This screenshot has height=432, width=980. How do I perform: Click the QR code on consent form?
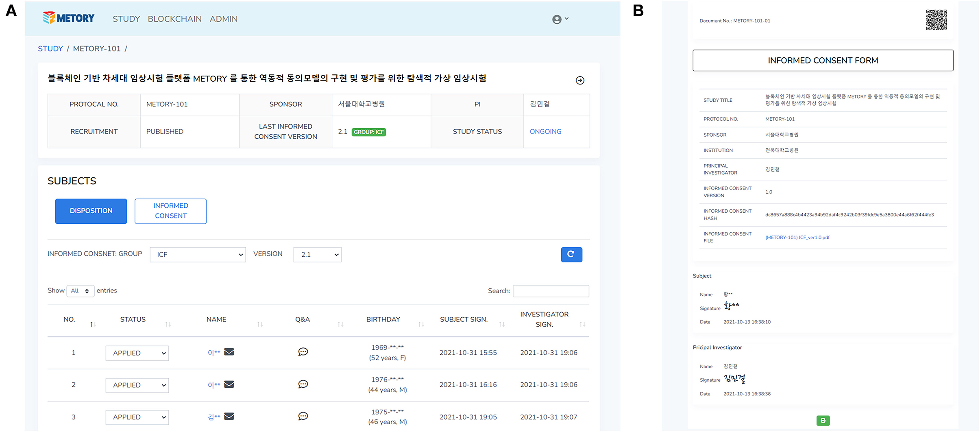936,20
